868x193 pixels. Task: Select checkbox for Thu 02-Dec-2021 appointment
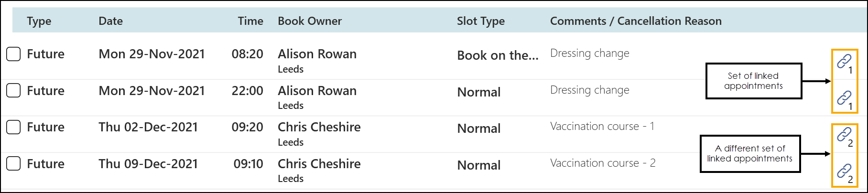point(13,127)
